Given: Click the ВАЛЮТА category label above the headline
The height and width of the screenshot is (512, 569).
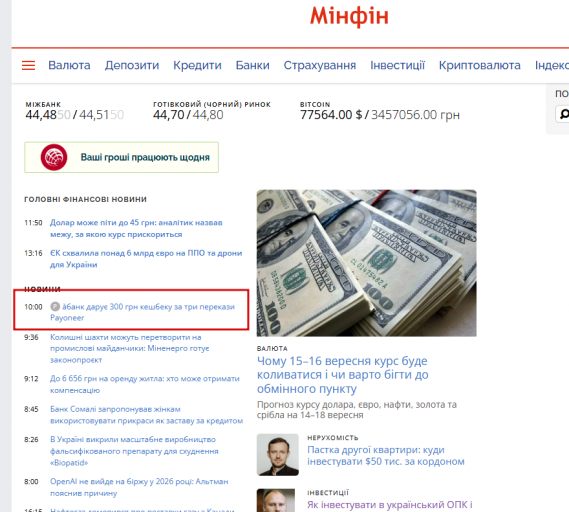Looking at the screenshot, I should [x=272, y=348].
